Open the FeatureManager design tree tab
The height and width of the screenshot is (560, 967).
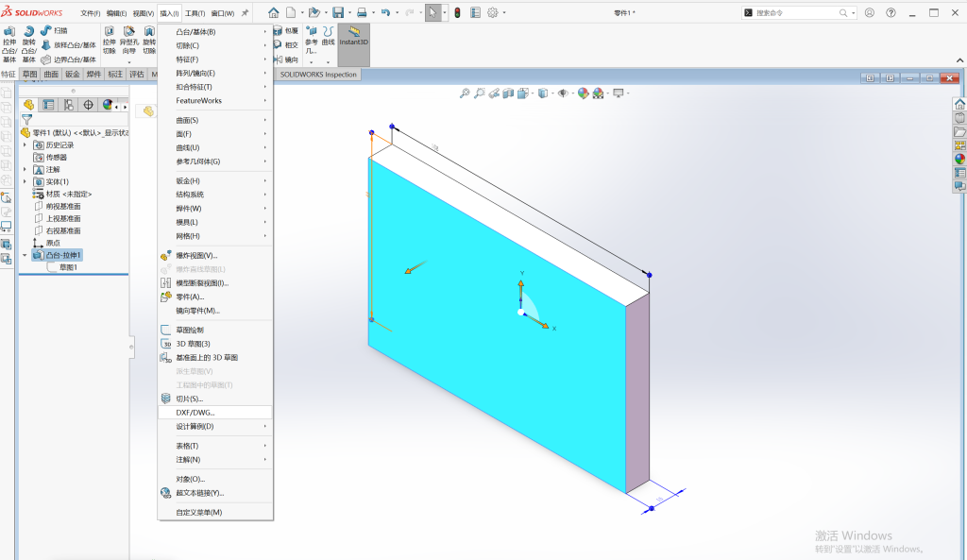point(29,105)
